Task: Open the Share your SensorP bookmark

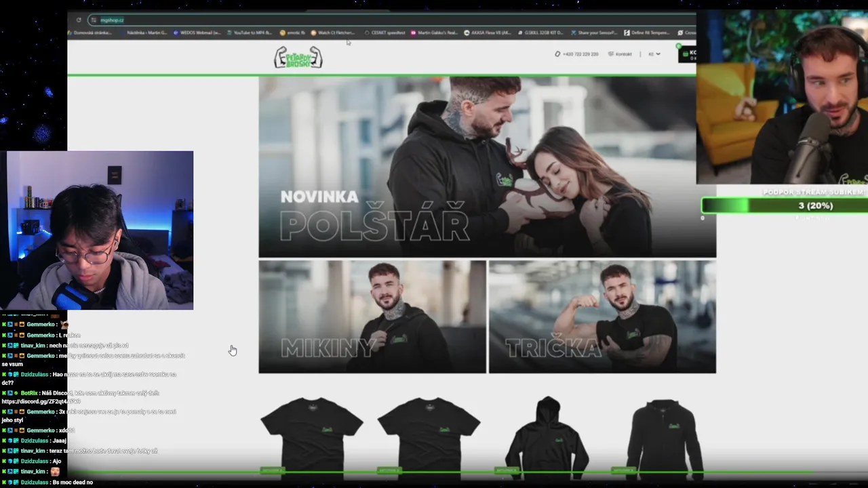Action: 594,33
